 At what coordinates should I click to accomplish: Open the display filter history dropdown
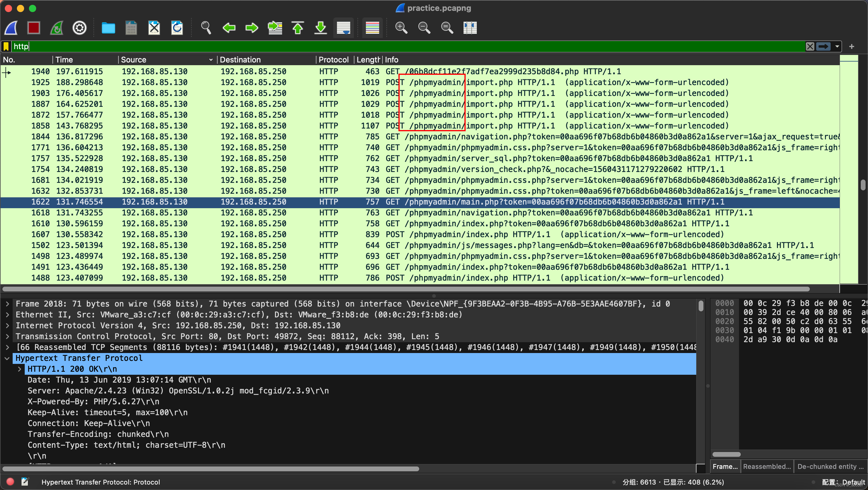[x=837, y=46]
